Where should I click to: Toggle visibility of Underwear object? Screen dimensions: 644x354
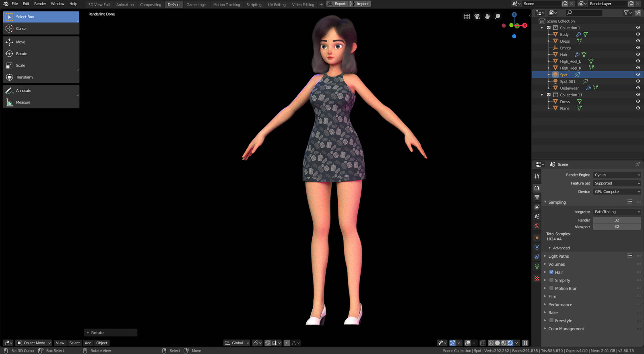point(638,88)
